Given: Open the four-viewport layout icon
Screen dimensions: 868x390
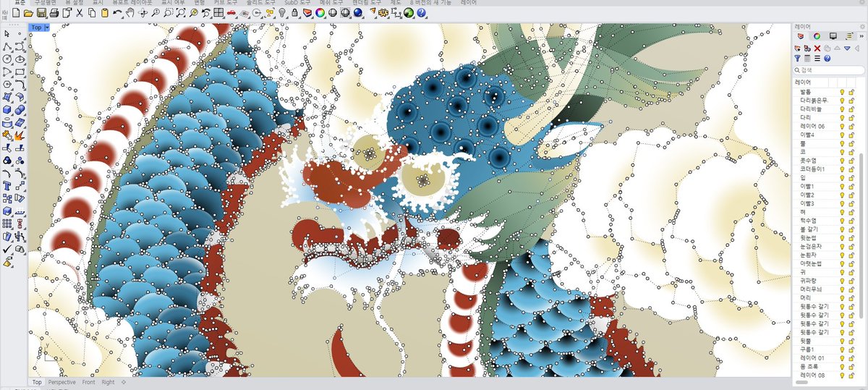Looking at the screenshot, I should pos(218,13).
